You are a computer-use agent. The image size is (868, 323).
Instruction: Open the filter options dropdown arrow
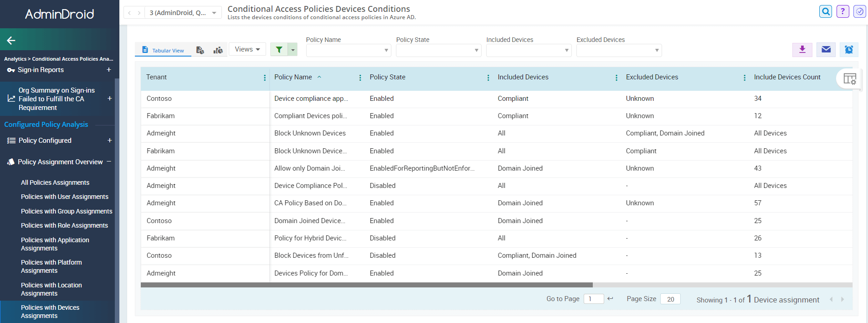pyautogui.click(x=293, y=49)
